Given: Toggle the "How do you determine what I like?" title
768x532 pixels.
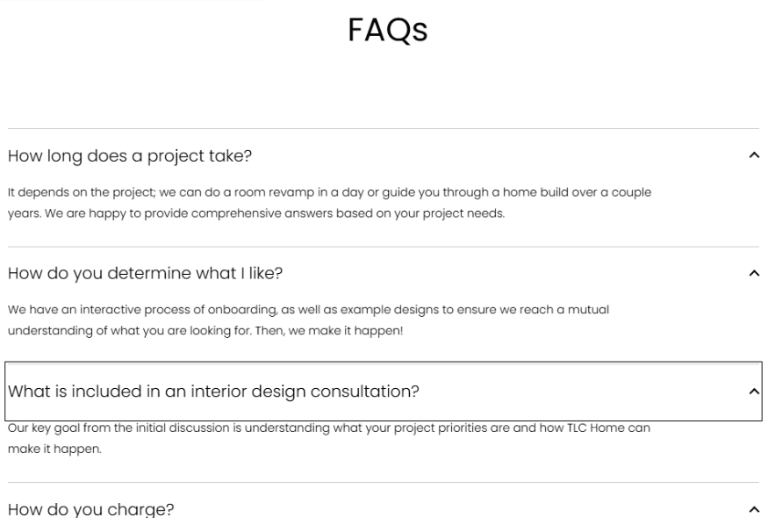Looking at the screenshot, I should click(145, 273).
